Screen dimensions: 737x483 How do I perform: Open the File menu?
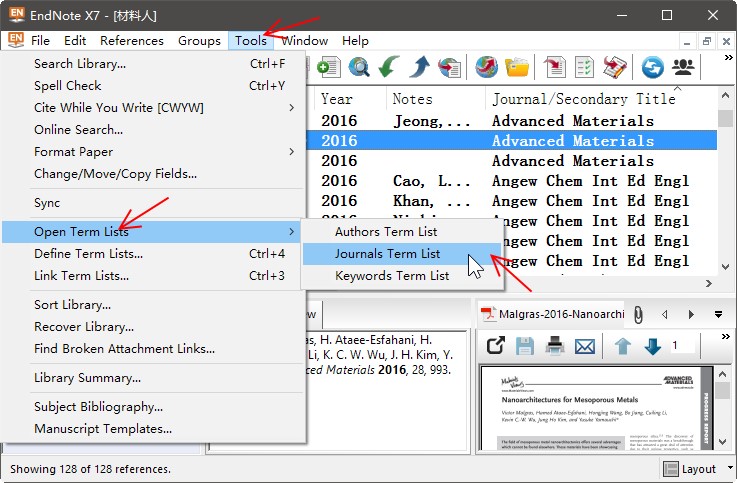(40, 40)
